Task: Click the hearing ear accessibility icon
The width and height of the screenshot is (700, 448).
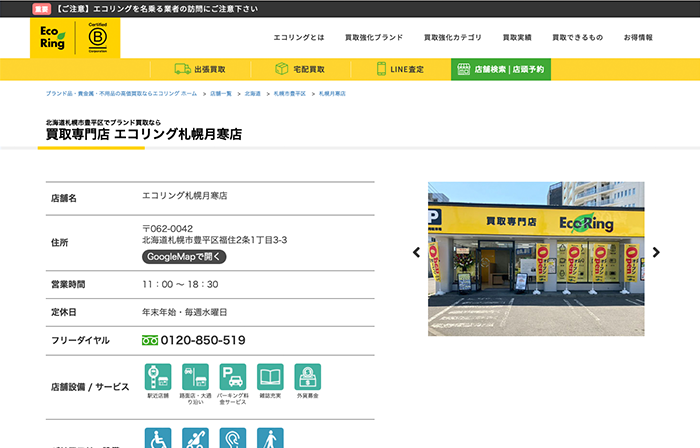Action: tap(233, 438)
